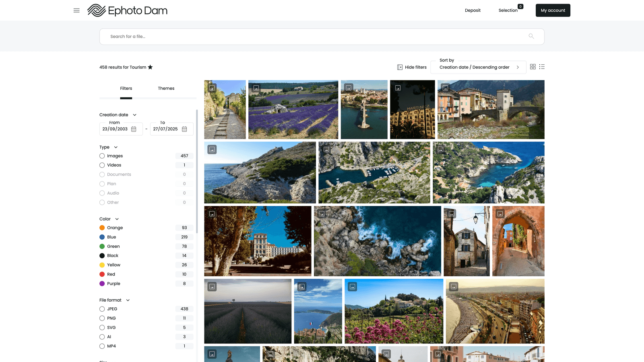This screenshot has width=644, height=362.
Task: Click the From date field 23/09/2003
Action: click(121, 129)
